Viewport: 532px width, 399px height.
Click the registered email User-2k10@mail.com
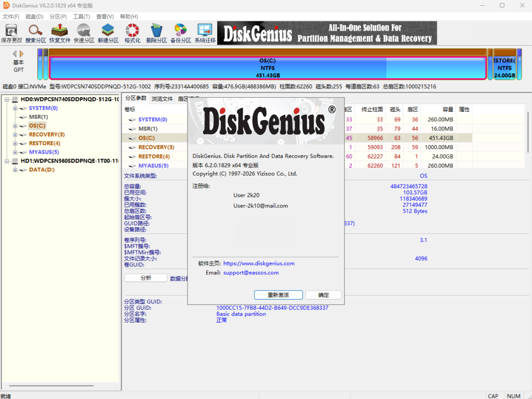pos(261,206)
